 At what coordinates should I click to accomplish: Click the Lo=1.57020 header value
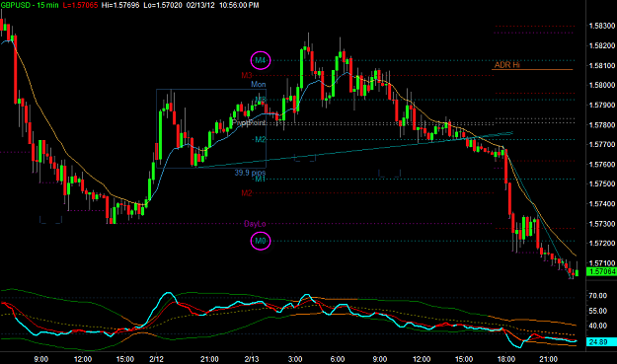coord(163,5)
